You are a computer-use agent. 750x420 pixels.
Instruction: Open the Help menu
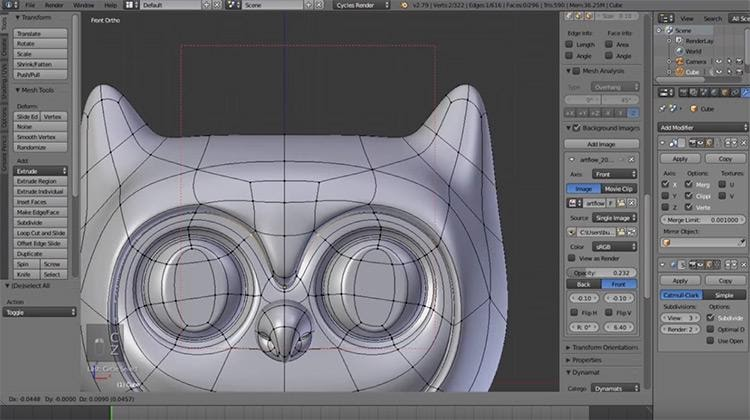pyautogui.click(x=110, y=5)
